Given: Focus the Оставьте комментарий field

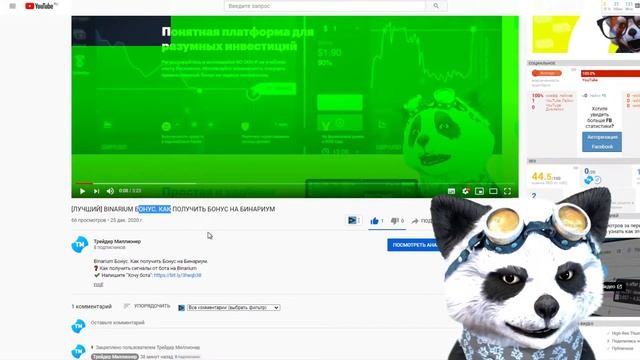Looking at the screenshot, I should (x=261, y=322).
